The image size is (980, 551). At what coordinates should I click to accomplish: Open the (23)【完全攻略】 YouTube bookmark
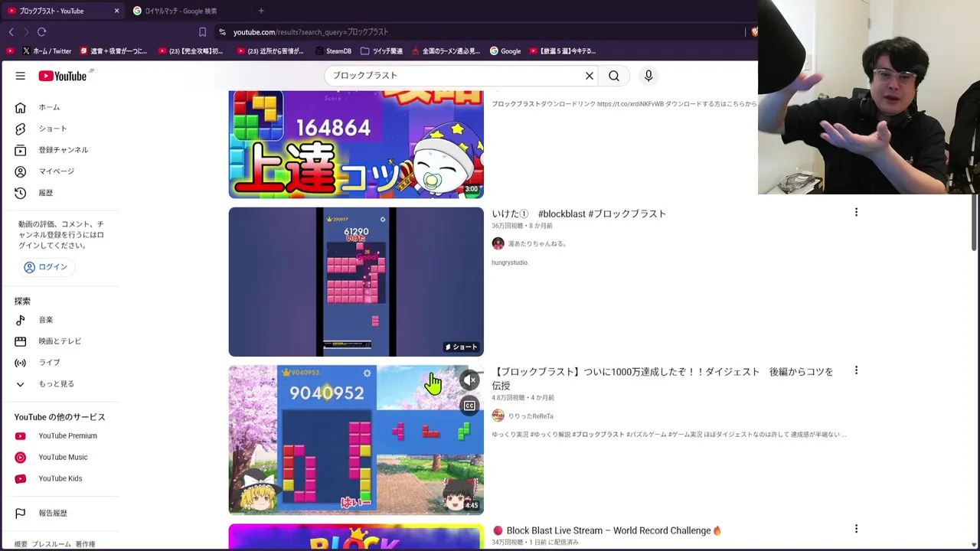(191, 51)
